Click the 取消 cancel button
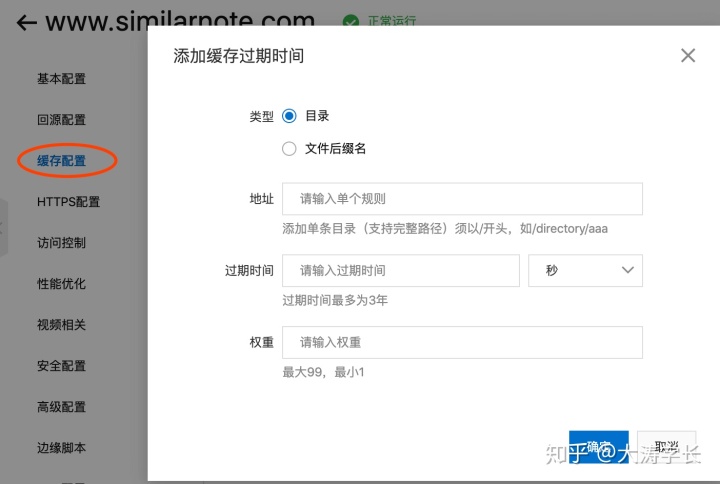720x484 pixels. tap(666, 447)
